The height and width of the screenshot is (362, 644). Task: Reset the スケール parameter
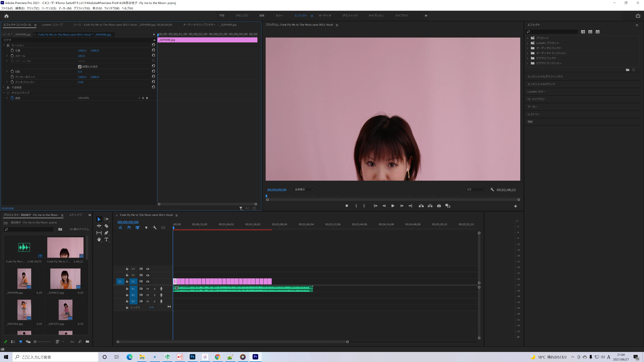(x=153, y=55)
